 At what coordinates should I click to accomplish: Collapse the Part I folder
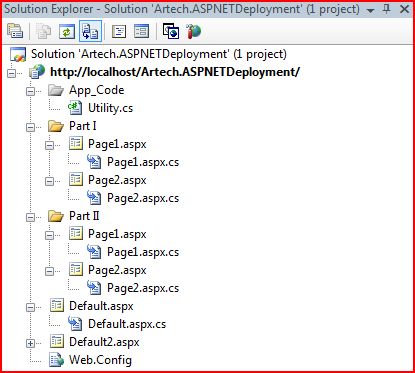(x=30, y=127)
